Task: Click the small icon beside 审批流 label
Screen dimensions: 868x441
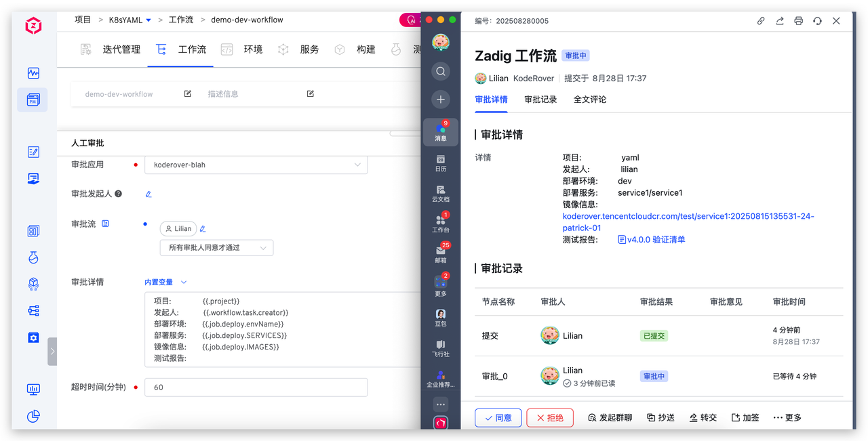Action: pos(106,224)
